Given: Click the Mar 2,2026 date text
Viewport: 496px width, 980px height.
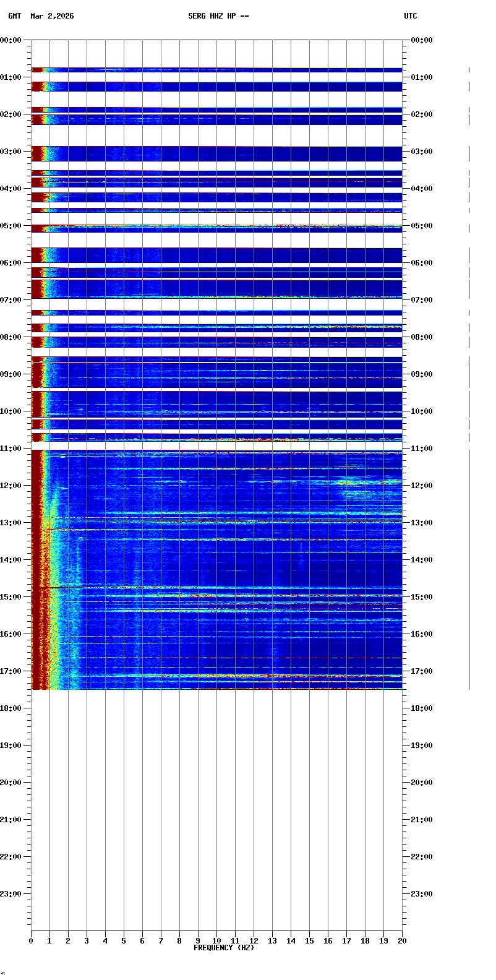Looking at the screenshot, I should (52, 16).
